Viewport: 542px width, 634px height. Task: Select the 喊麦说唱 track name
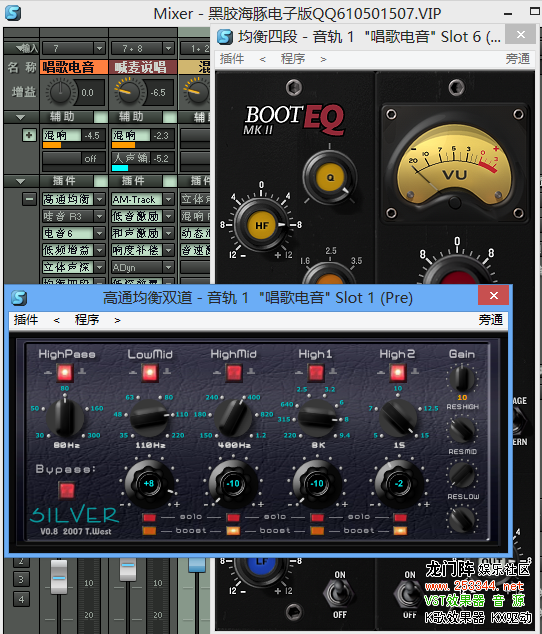click(143, 67)
